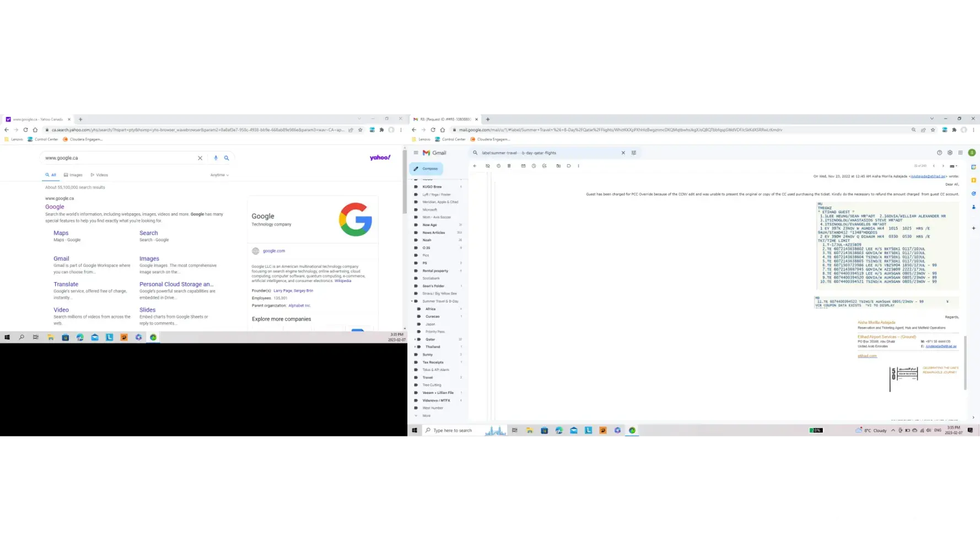Show hidden system tray icons
The height and width of the screenshot is (551, 980).
pos(893,430)
